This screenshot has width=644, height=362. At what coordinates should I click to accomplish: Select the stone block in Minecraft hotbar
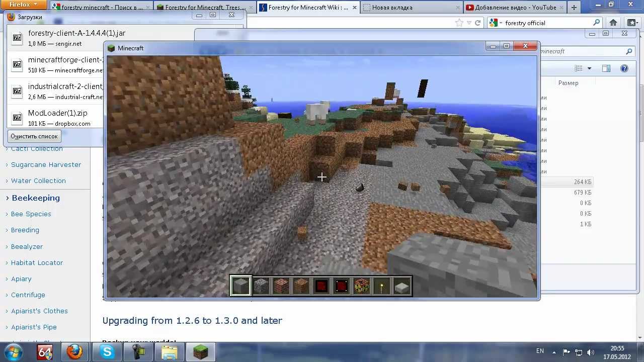(241, 286)
